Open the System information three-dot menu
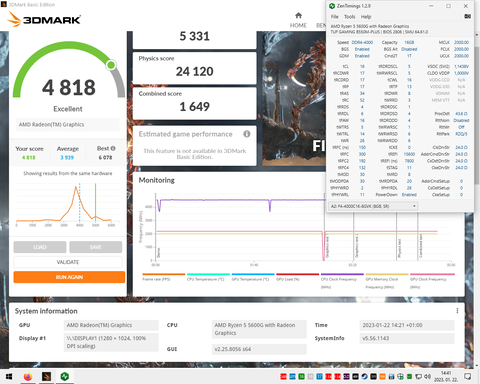The image size is (480, 384). point(457,311)
